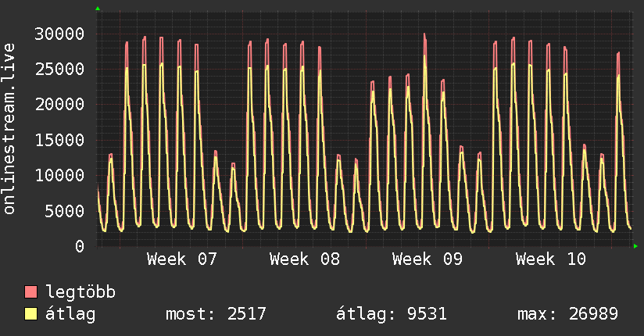This screenshot has height=336, width=644.
Task: Click the Week 09 axis label
Action: (428, 259)
